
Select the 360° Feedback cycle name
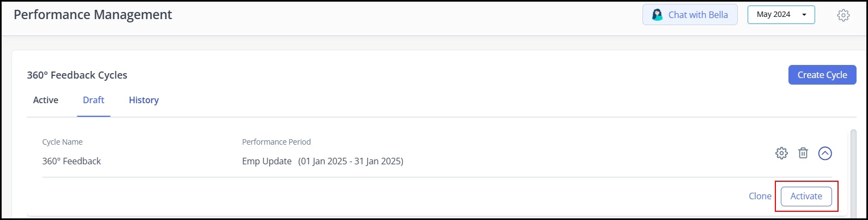(x=71, y=161)
